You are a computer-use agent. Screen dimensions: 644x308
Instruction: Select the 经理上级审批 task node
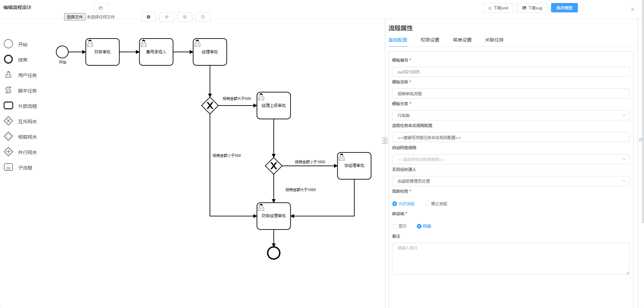(x=274, y=106)
